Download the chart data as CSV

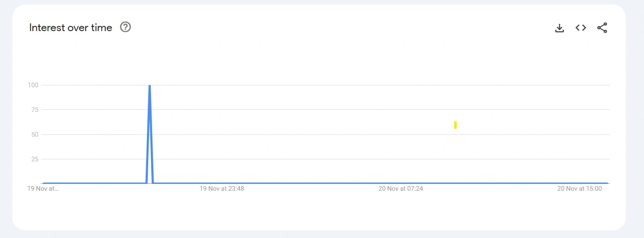point(560,28)
